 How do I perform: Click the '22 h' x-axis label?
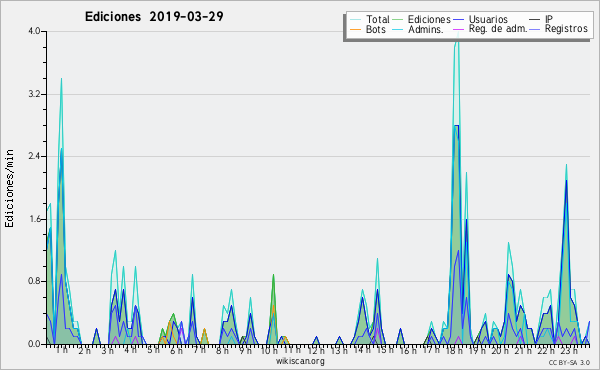tap(546, 350)
